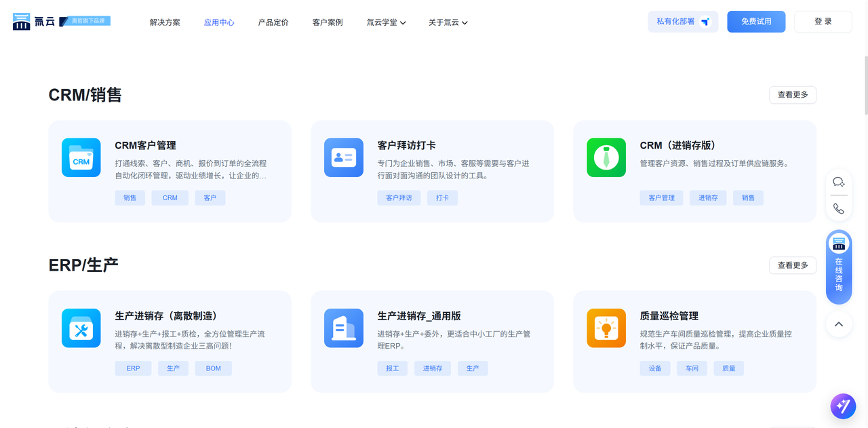Go to the 产品定价 page
Screen dimensions: 868x428
click(x=273, y=22)
